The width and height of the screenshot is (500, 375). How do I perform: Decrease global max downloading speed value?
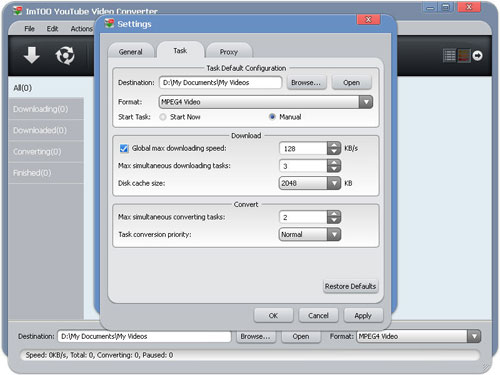tap(334, 152)
